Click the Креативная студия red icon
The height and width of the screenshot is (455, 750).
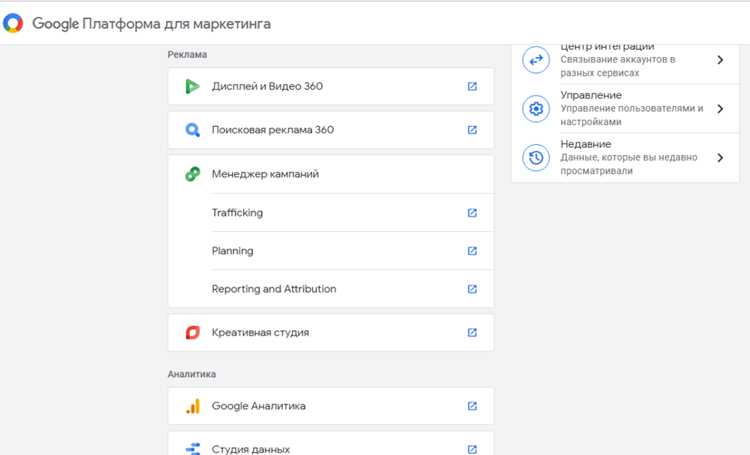tap(192, 333)
